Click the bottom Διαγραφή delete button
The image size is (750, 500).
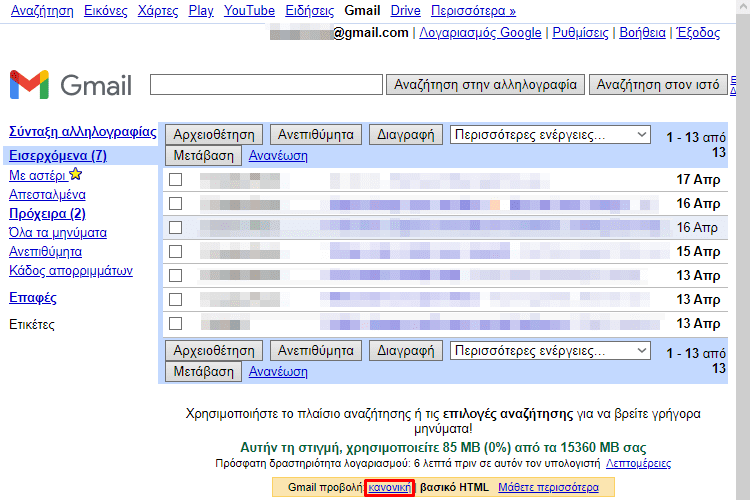[x=406, y=350]
